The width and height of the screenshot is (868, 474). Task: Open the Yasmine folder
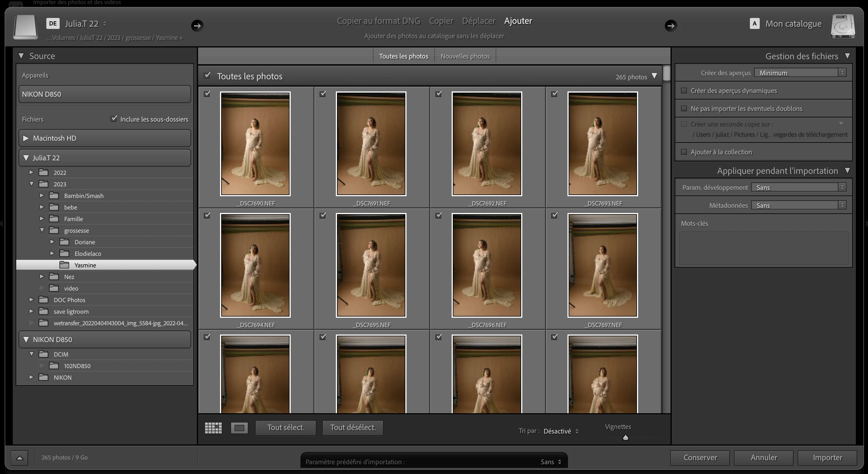[85, 265]
